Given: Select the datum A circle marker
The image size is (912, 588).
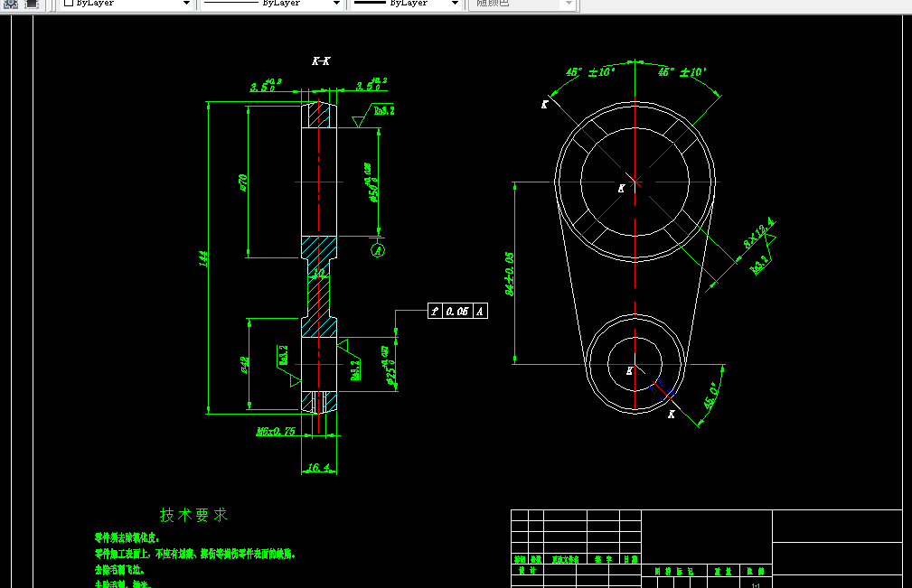Looking at the screenshot, I should (x=378, y=250).
